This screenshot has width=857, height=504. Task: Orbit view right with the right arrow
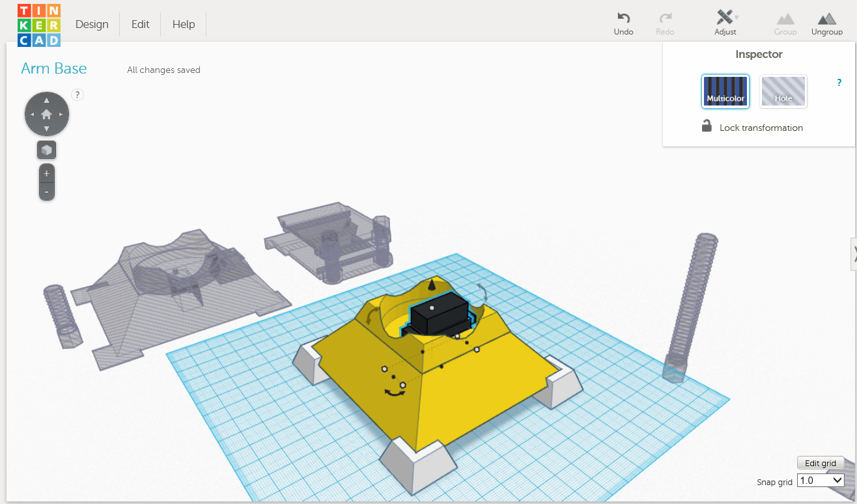click(x=61, y=115)
